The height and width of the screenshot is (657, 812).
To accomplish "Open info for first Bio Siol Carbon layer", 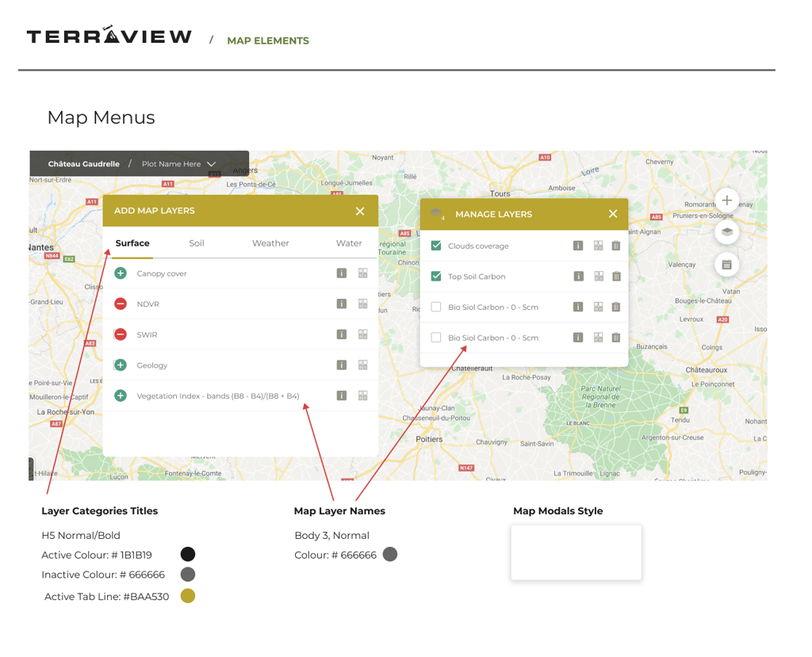I will [x=578, y=307].
